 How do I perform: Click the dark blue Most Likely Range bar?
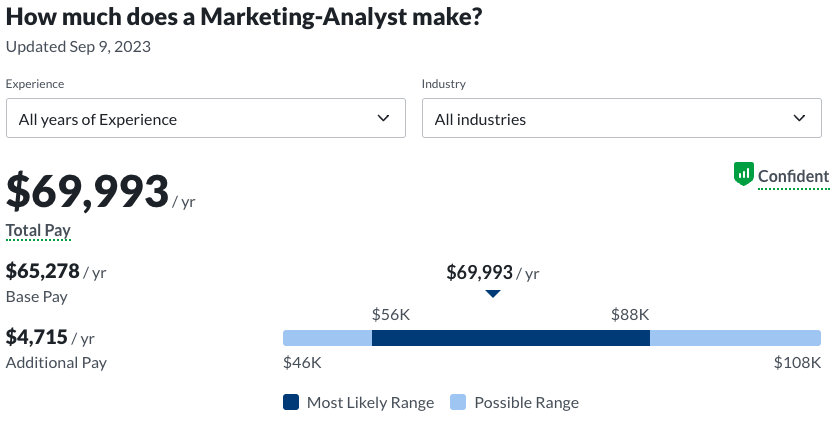[x=510, y=338]
